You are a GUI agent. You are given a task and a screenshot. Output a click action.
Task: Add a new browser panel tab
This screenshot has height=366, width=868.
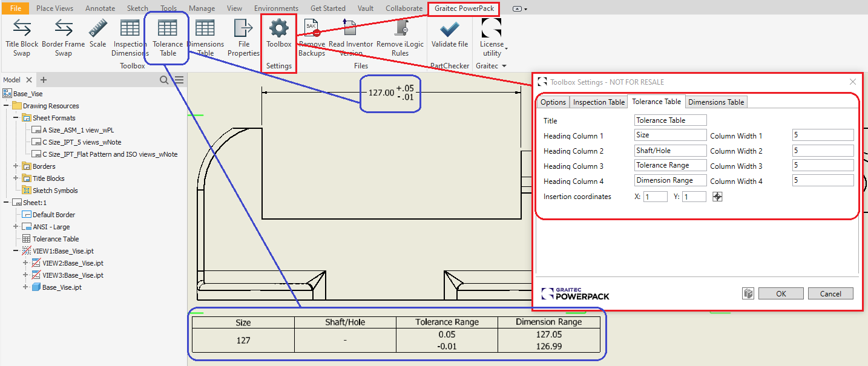coord(44,80)
